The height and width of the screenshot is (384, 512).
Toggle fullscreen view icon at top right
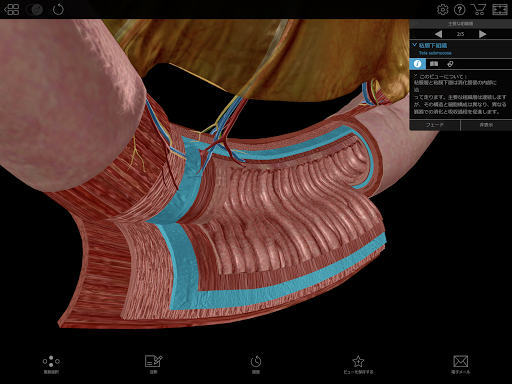(500, 9)
